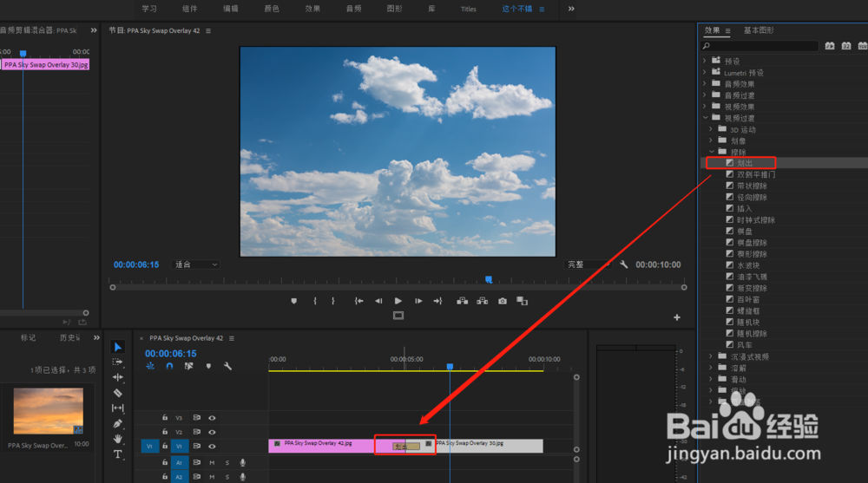Solo audio track A1
Screen dimensions: 868x483
[x=227, y=462]
